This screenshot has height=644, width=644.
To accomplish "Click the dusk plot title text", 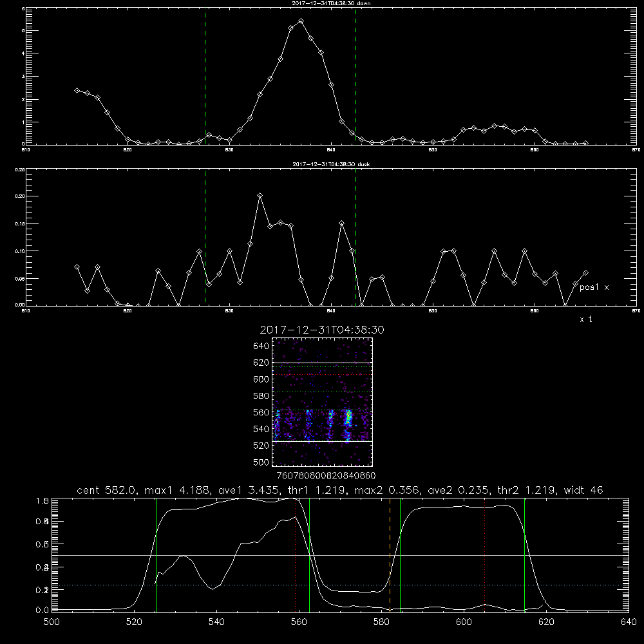I will (331, 164).
